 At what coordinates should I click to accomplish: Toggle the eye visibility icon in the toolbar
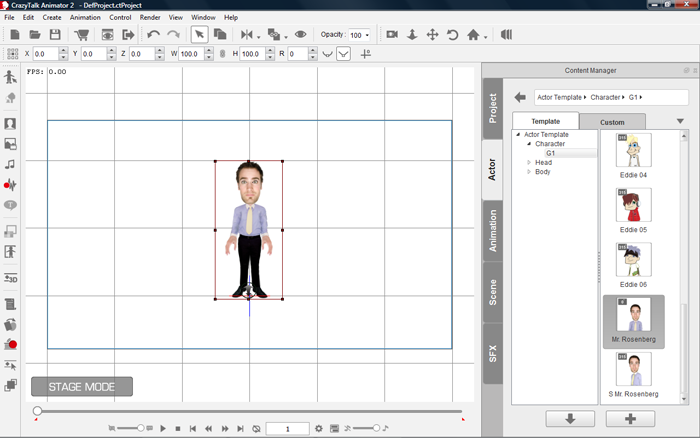coord(300,34)
